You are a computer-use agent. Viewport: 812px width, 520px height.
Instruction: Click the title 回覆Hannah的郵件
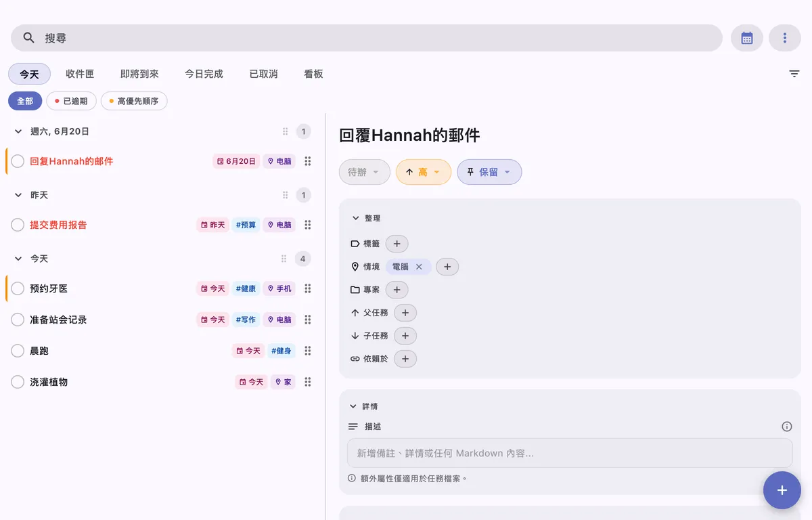point(409,135)
